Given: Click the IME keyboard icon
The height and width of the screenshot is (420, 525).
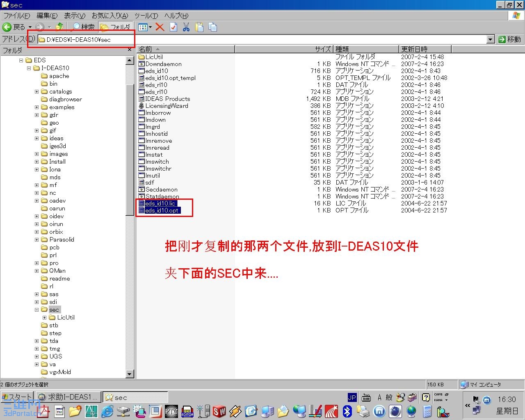Looking at the screenshot, I should point(366,397).
